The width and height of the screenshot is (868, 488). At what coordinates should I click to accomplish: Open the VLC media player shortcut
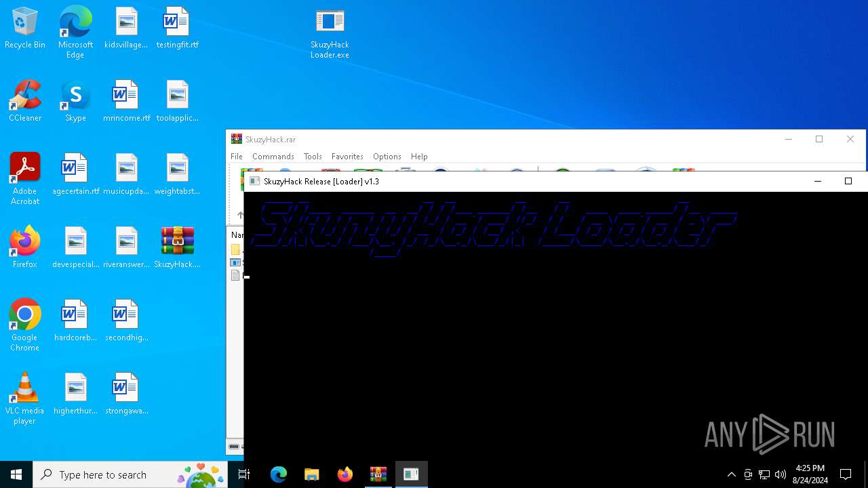click(x=25, y=399)
